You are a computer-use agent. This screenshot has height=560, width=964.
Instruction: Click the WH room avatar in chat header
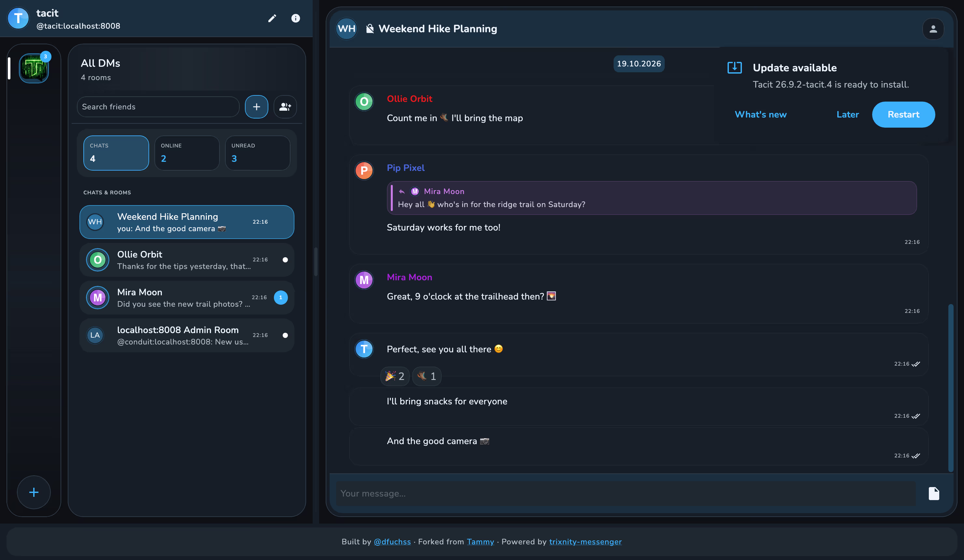[347, 29]
